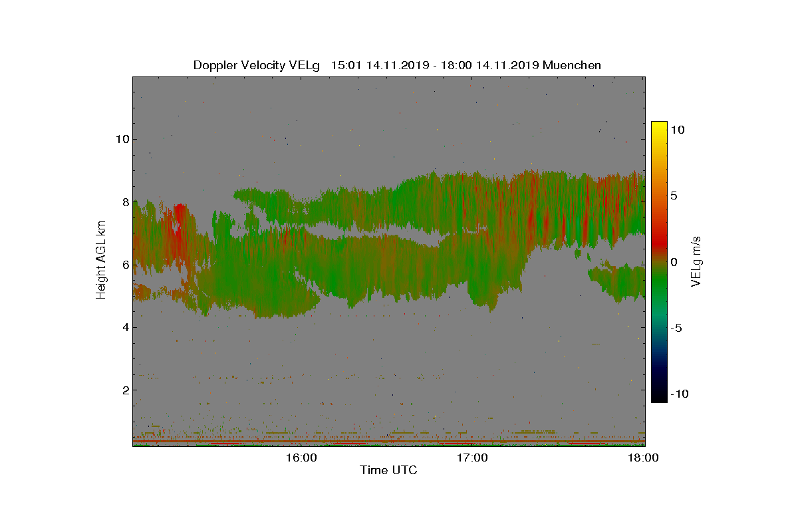Click the 'Height AGL km' y-axis label
Screen dimensions: 798x532
[101, 259]
